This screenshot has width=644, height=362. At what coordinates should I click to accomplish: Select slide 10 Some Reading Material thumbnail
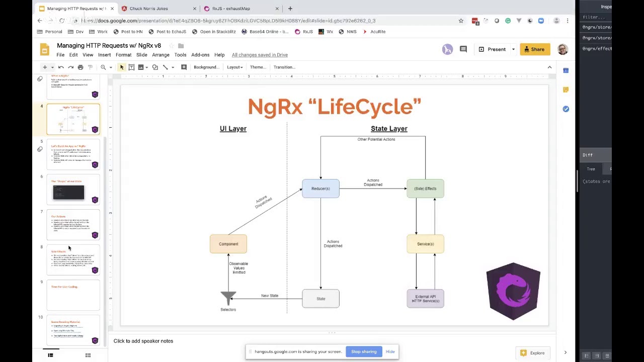(73, 330)
